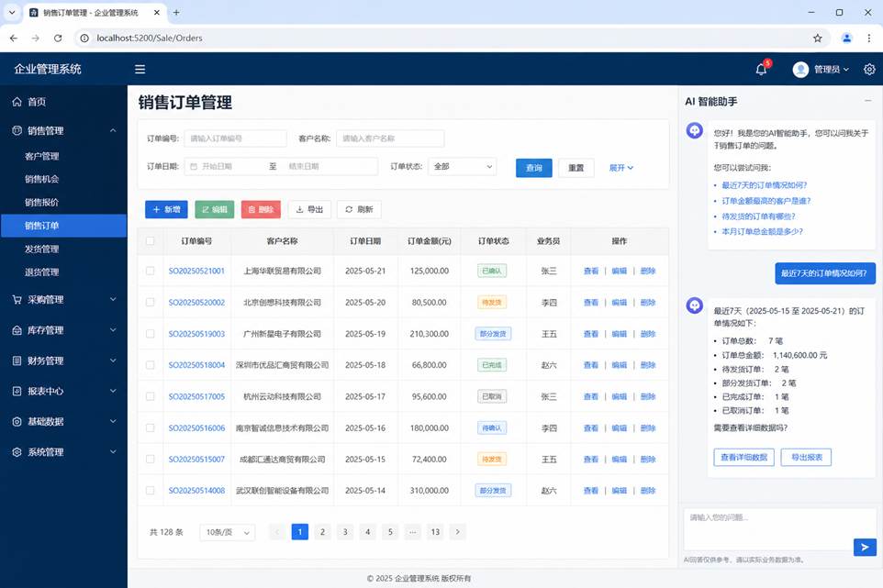
Task: Toggle the hamburger sidebar menu icon
Action: (140, 69)
